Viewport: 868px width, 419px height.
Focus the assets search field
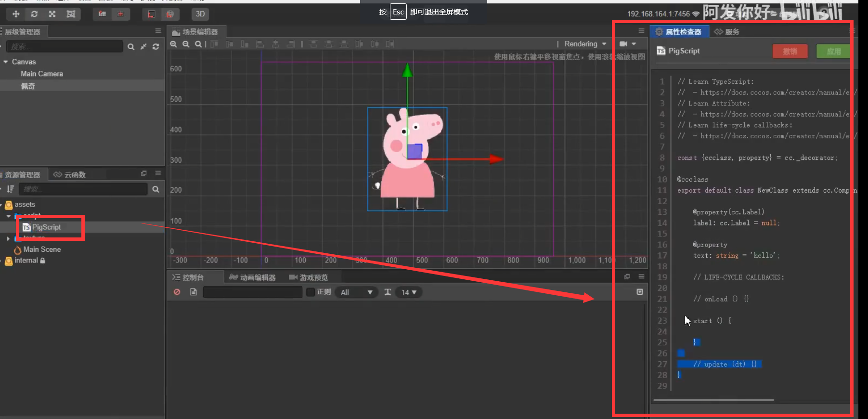point(83,189)
